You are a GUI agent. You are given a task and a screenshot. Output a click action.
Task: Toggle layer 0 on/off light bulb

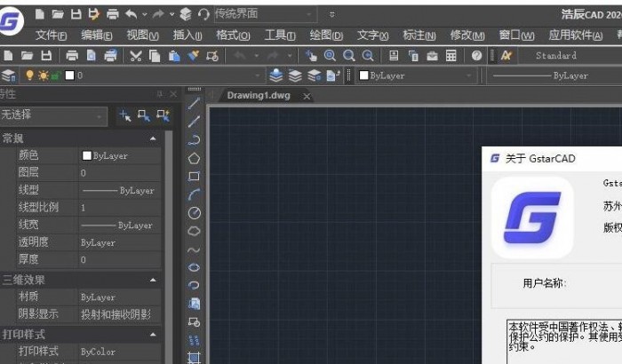pos(29,75)
